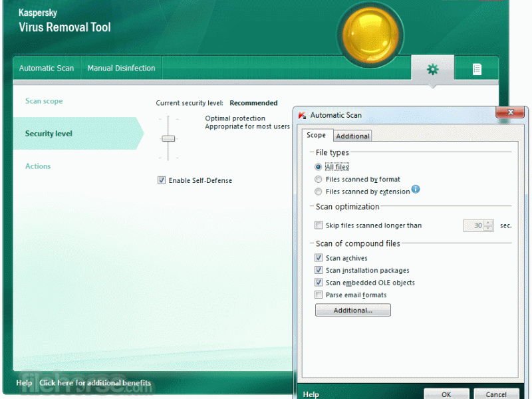Click the yellow status orb

pyautogui.click(x=370, y=35)
